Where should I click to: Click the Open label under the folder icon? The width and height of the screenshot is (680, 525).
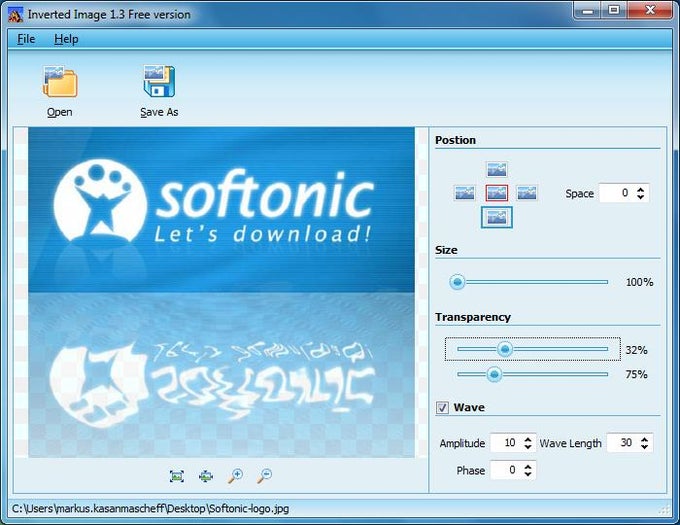pos(59,112)
